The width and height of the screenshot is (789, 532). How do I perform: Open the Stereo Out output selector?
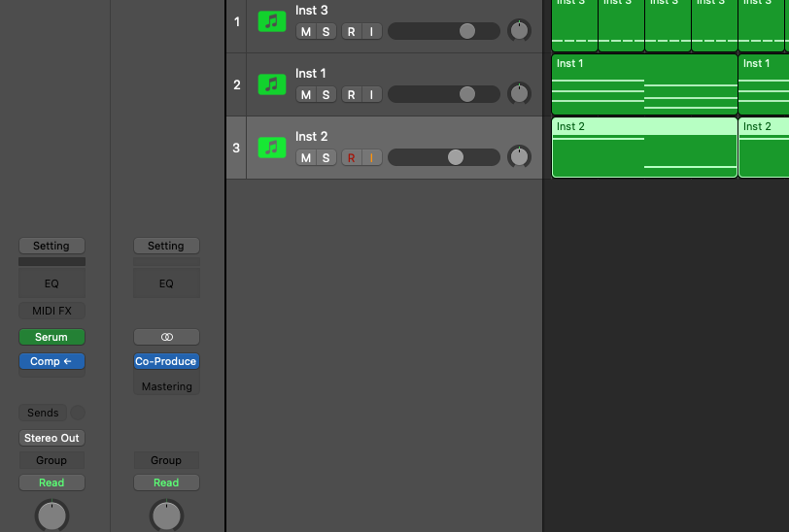[51, 438]
